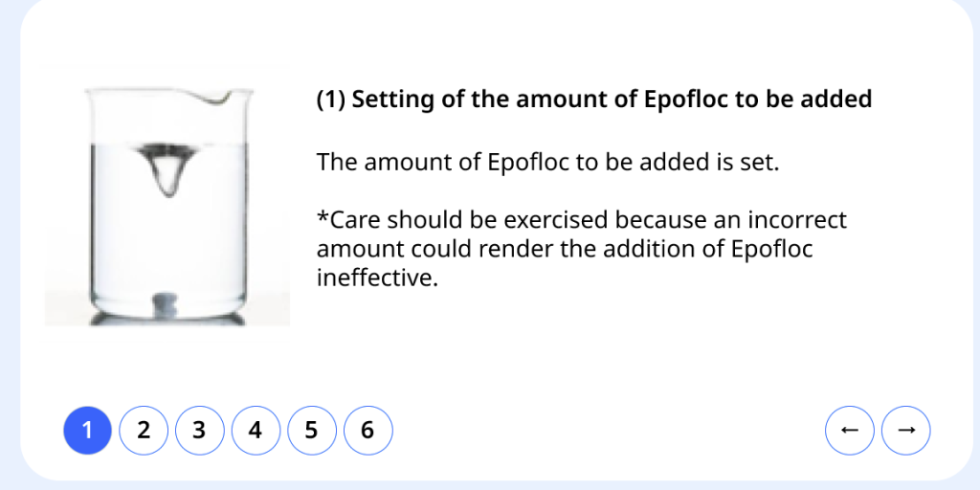Click the heading about setting Epofloc amount

pos(593,100)
